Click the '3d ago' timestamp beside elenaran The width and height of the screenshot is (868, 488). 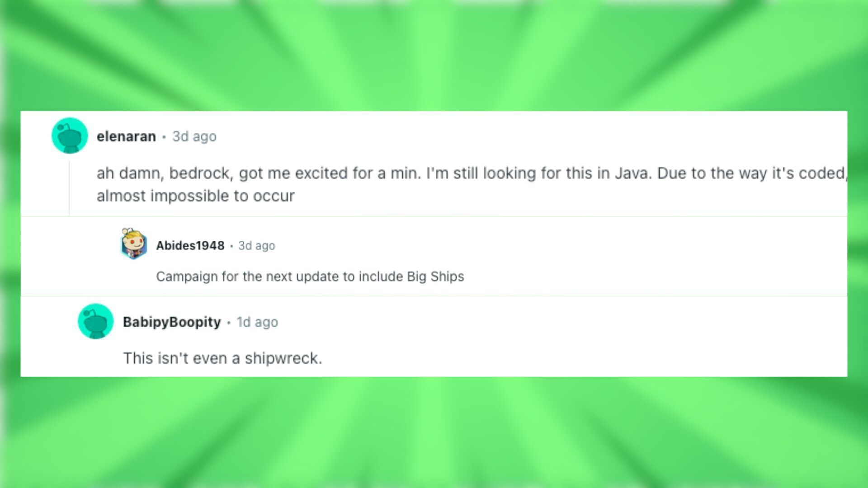pyautogui.click(x=194, y=136)
